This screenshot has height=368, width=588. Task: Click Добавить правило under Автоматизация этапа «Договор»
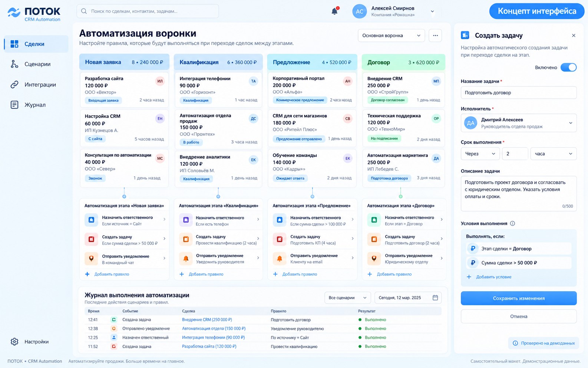[394, 274]
